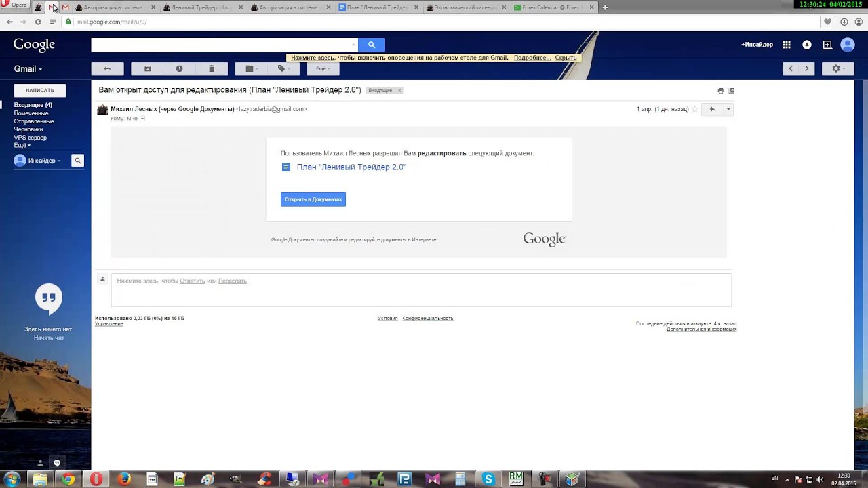
Task: Open Инсайдер chat status dropdown
Action: pos(45,161)
